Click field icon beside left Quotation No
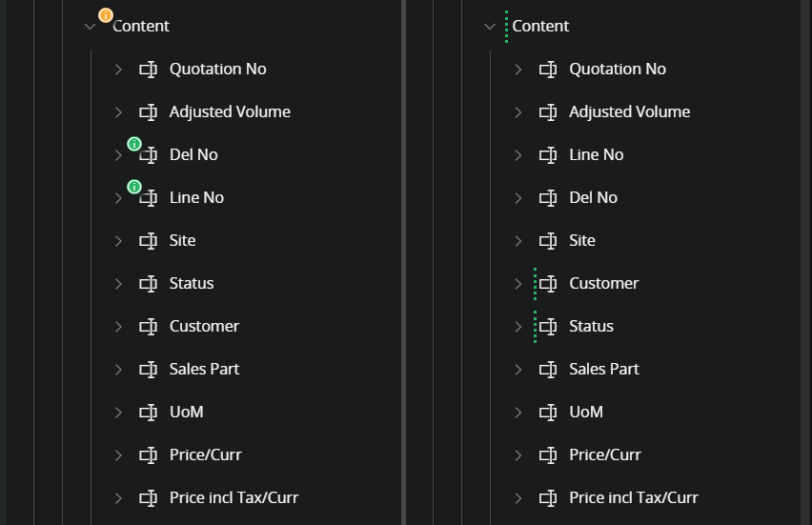Image resolution: width=812 pixels, height=525 pixels. point(148,70)
